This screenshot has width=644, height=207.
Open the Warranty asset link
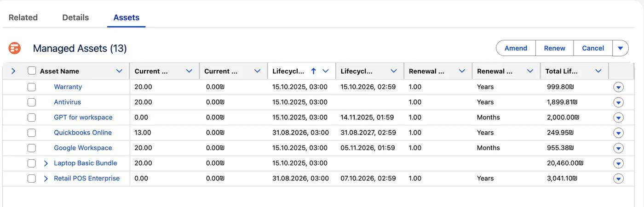tap(68, 87)
